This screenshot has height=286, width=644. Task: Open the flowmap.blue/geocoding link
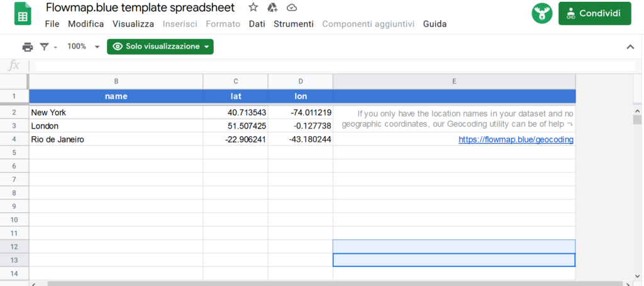516,140
